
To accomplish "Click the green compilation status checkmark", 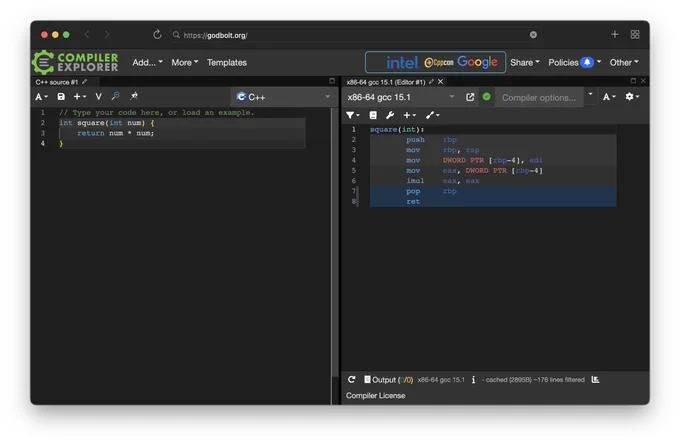I will point(487,97).
